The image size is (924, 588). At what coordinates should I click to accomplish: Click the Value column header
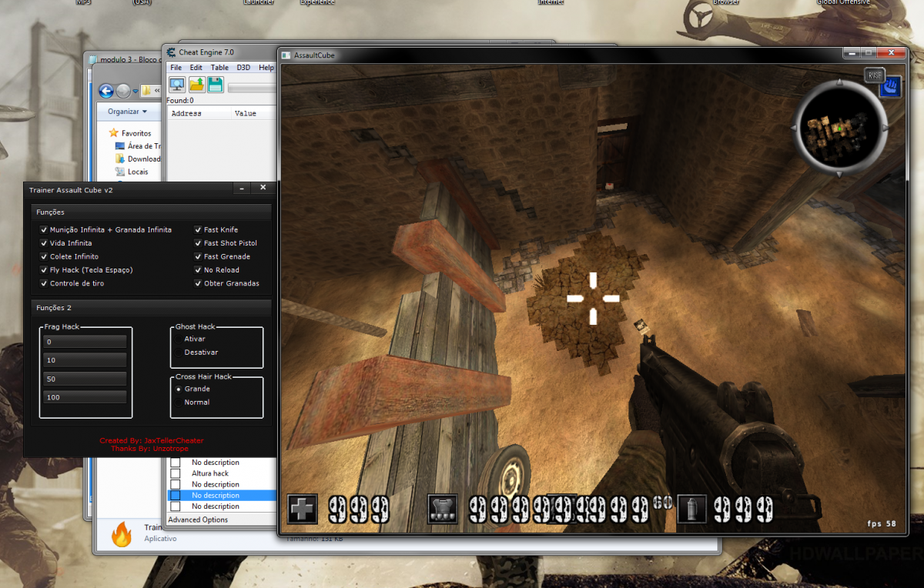point(255,113)
